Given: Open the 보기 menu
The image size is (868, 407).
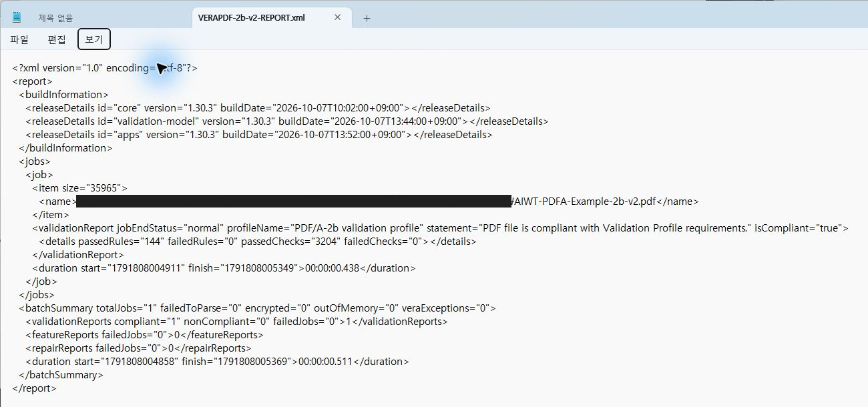Looking at the screenshot, I should (94, 39).
